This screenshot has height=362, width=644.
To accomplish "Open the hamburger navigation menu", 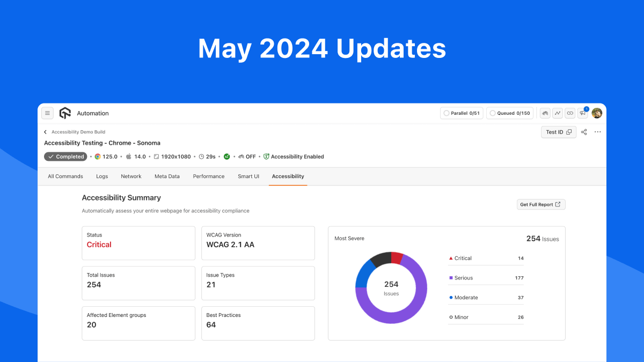I will coord(47,113).
